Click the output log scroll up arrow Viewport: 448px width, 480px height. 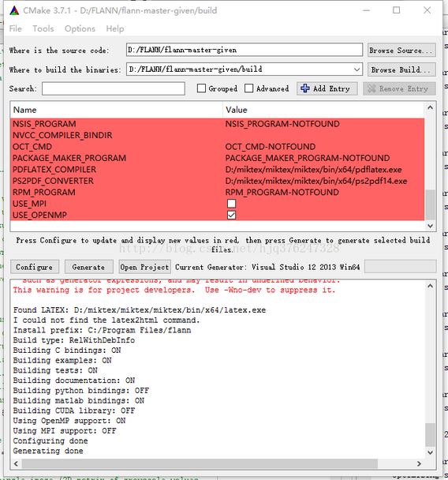pyautogui.click(x=431, y=287)
